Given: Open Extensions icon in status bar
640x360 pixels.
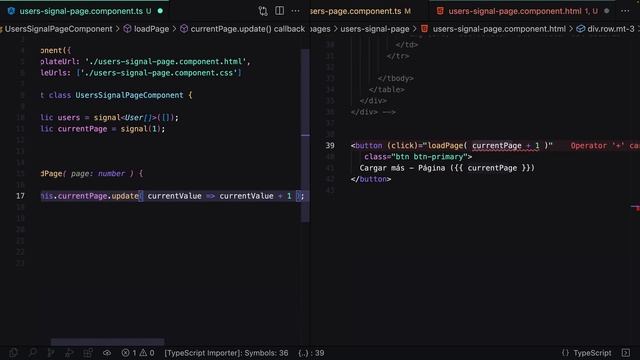Looking at the screenshot, I should (x=88, y=353).
